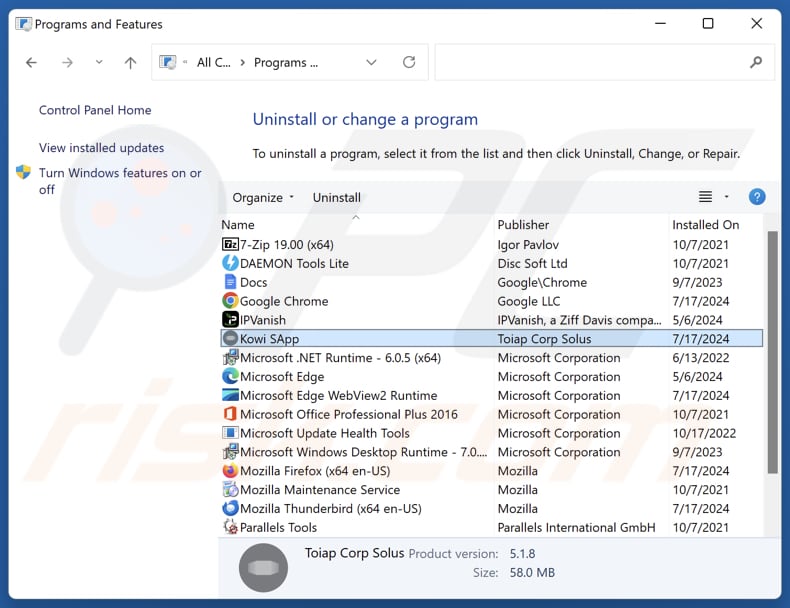Click the 7-Zip program icon

(x=230, y=244)
